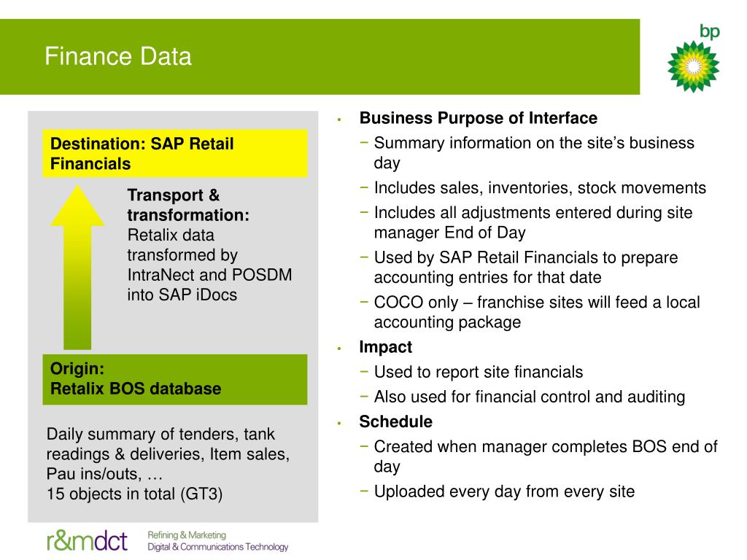Select the 'Transport & transformation:' heading

(x=188, y=205)
